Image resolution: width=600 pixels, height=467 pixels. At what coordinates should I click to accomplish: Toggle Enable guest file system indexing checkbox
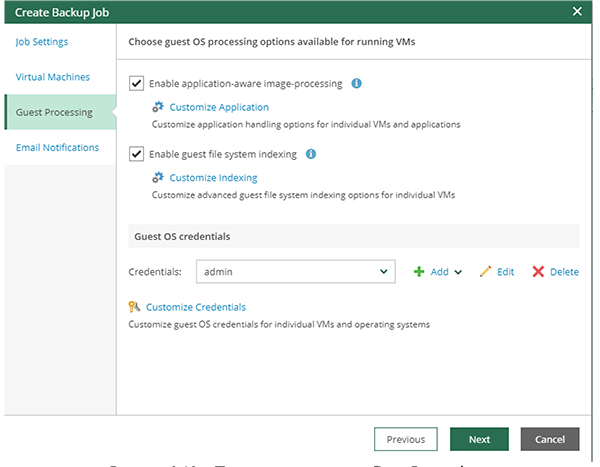tap(137, 155)
